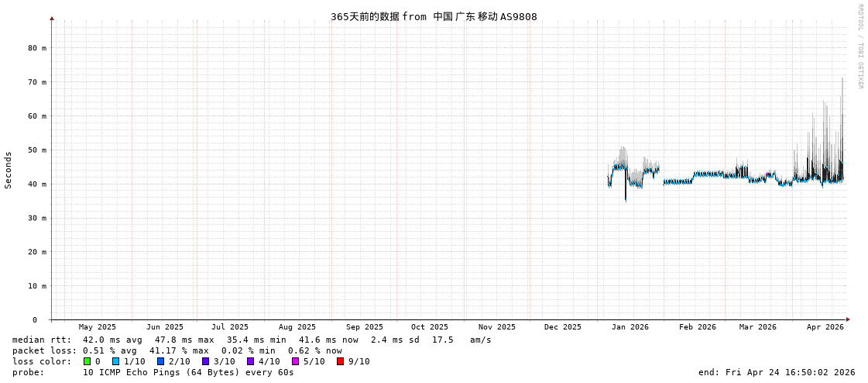This screenshot has height=383, width=868.
Task: Pick the 4/10 loss color swatch
Action: coord(250,361)
